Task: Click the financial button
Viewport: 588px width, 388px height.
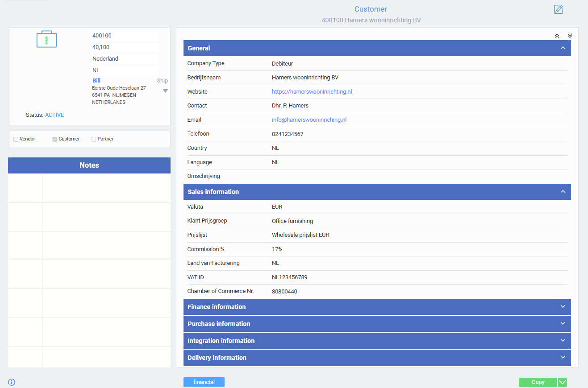Action: [204, 382]
